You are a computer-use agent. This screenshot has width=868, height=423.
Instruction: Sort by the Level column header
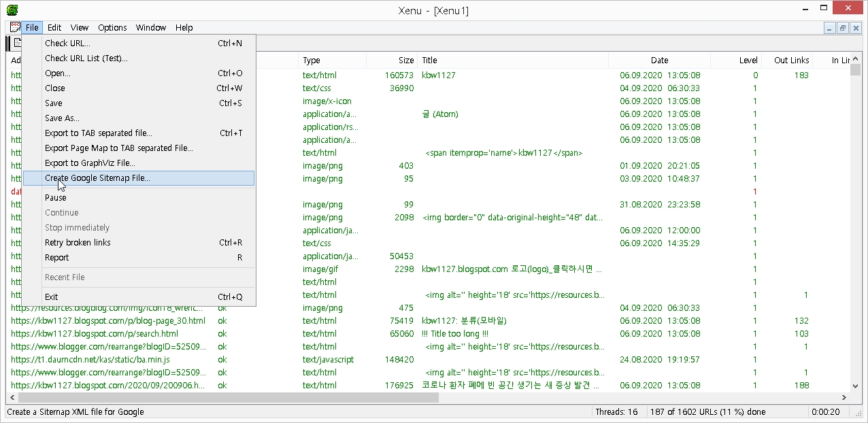[x=735, y=61]
